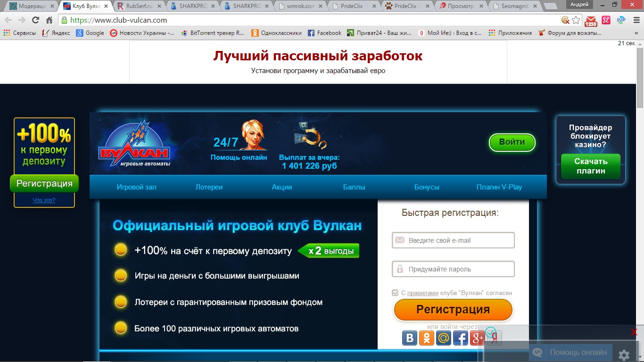Viewport: 644px width, 362px height.
Task: Open Форум для вожатых bookmark
Action: click(x=570, y=33)
